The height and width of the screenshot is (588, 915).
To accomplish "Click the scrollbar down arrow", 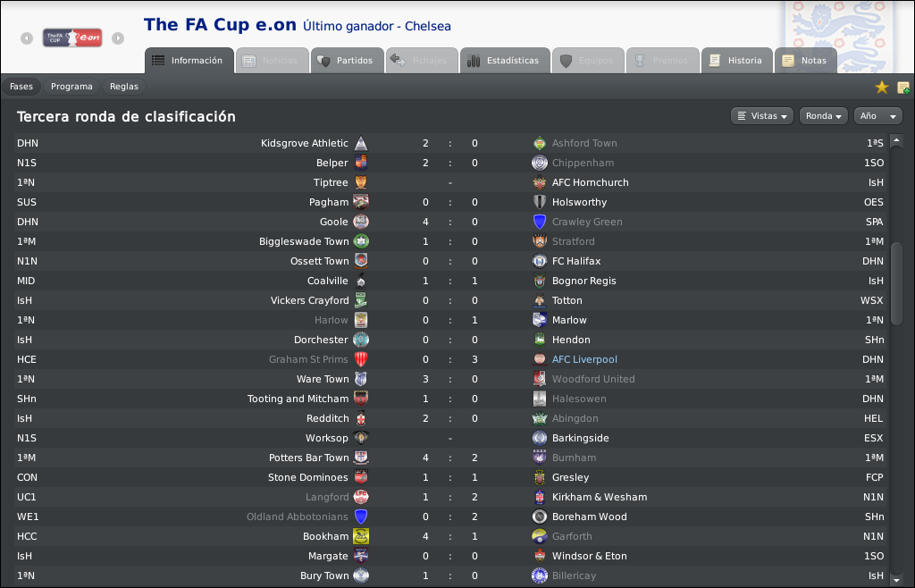I will coord(896,579).
